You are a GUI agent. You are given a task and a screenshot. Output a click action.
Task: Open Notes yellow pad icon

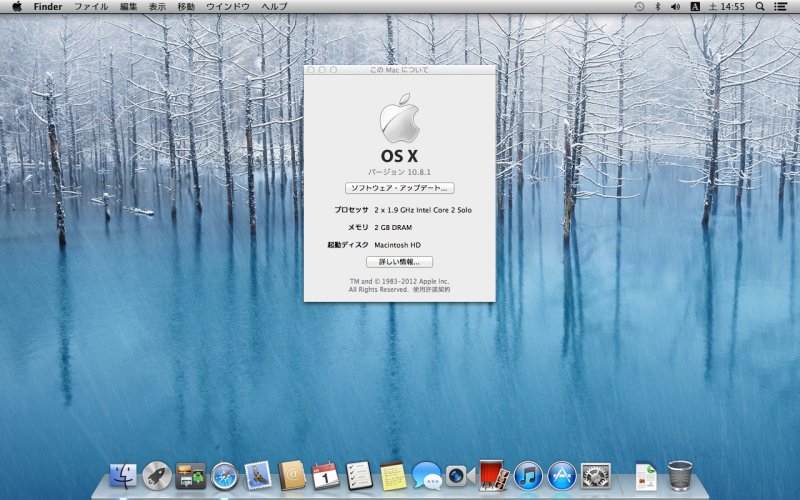[x=393, y=476]
